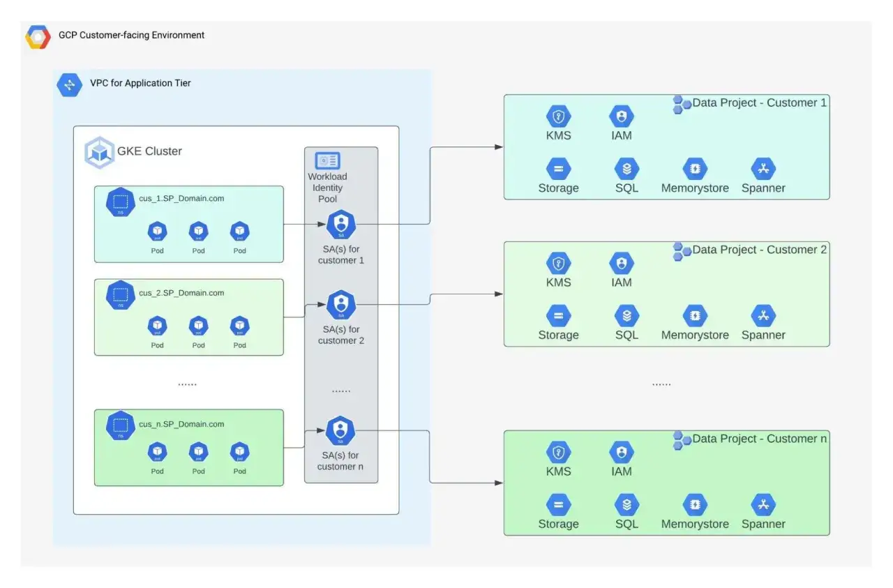The height and width of the screenshot is (588, 893).
Task: Click the SA(s) for customer 1 label
Action: 341,255
